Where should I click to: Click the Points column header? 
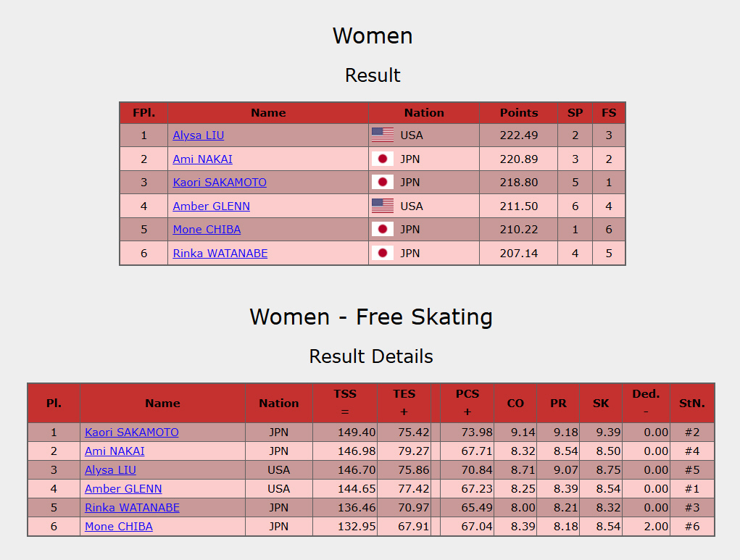click(x=517, y=112)
